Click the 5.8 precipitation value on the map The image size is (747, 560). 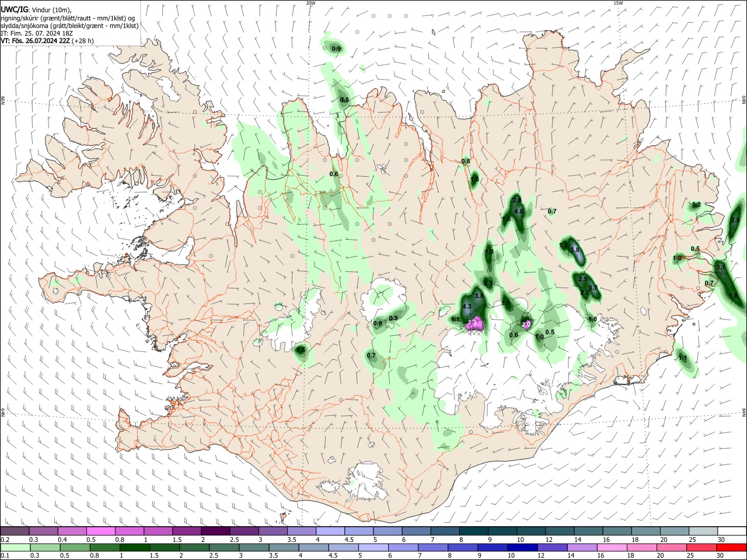point(575,250)
